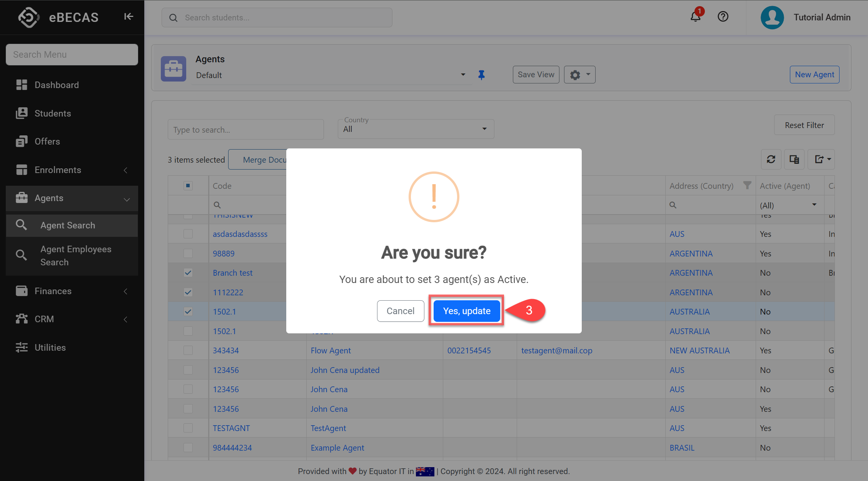Click Cancel in the dialog
Viewport: 868px width, 481px height.
click(x=400, y=311)
